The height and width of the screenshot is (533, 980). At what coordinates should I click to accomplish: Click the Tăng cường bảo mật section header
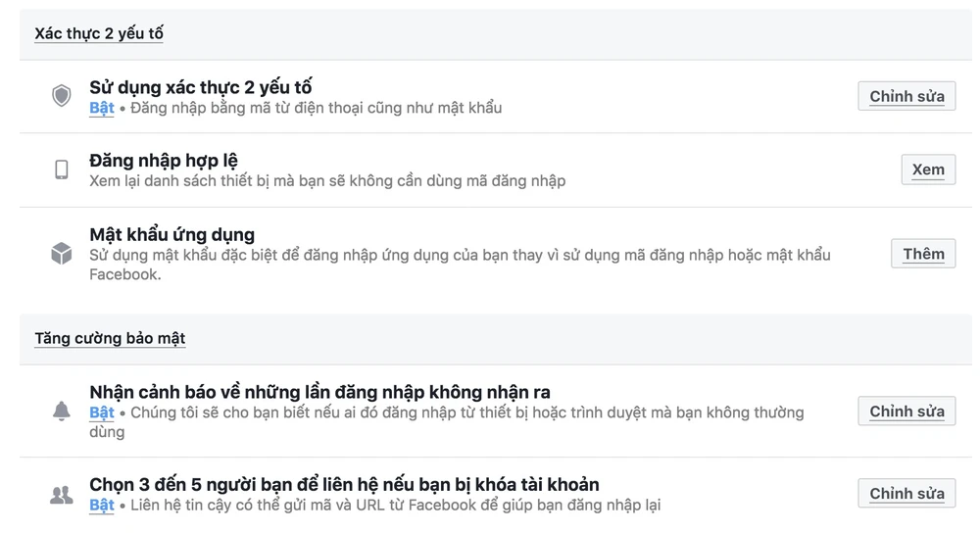110,339
